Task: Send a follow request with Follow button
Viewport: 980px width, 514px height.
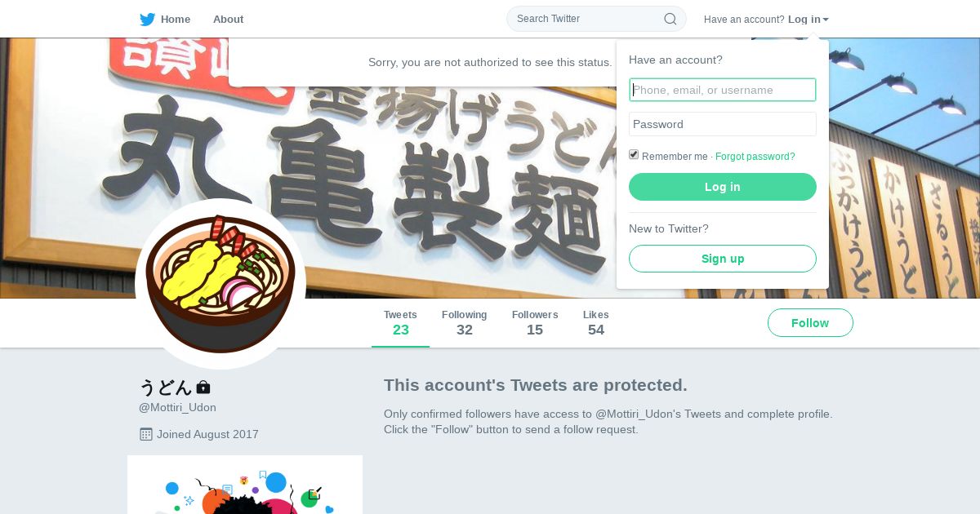Action: click(810, 323)
